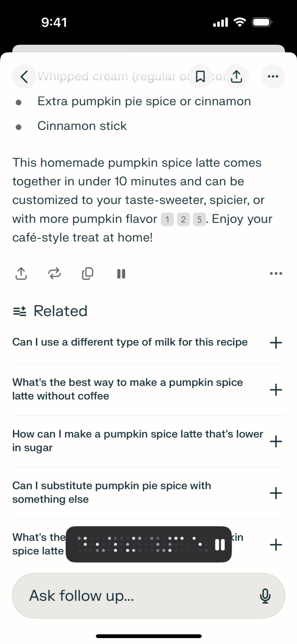Open citation source 1
Viewport: 297px width, 644px height.
coord(167,219)
